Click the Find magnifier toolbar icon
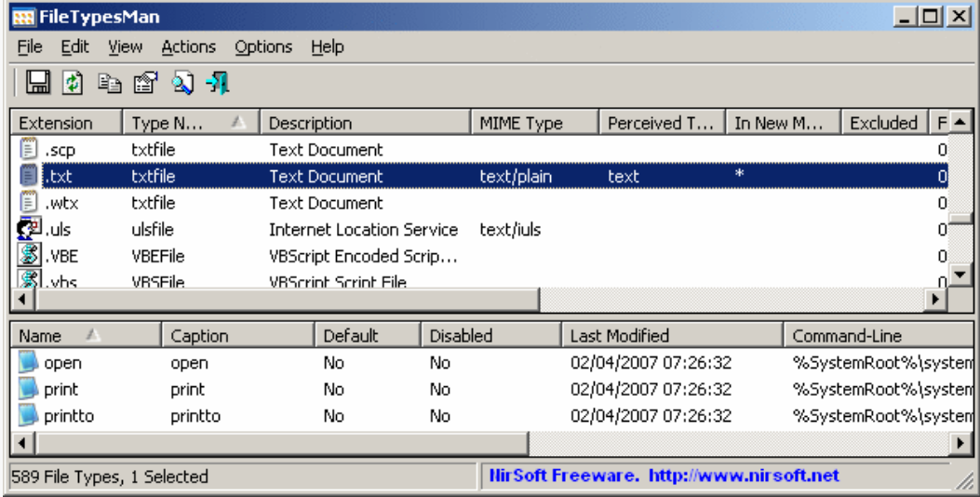 click(183, 84)
